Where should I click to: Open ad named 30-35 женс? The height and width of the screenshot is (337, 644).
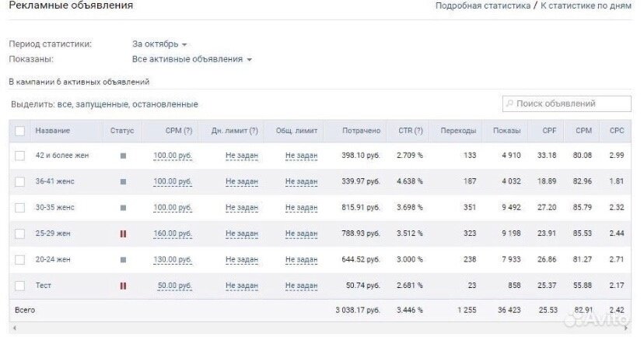click(54, 207)
